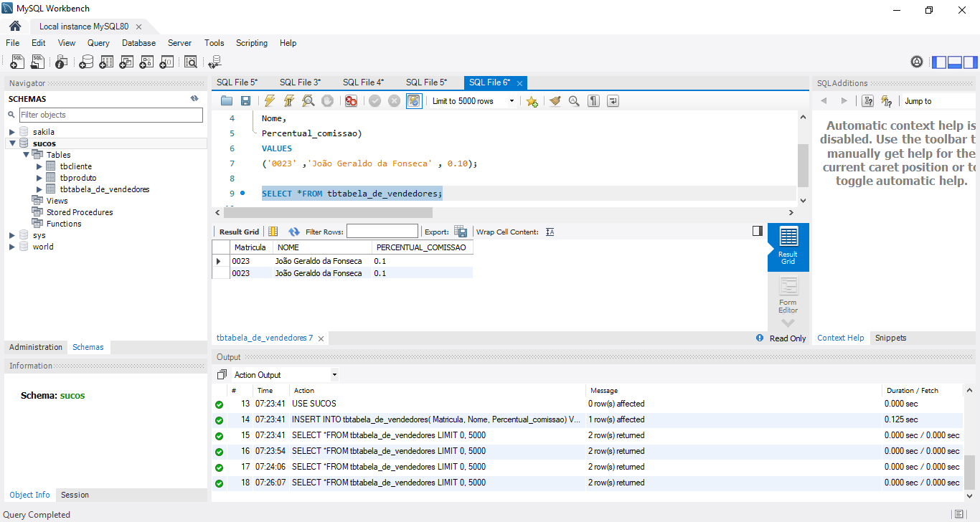Open the Query menu

(x=98, y=43)
